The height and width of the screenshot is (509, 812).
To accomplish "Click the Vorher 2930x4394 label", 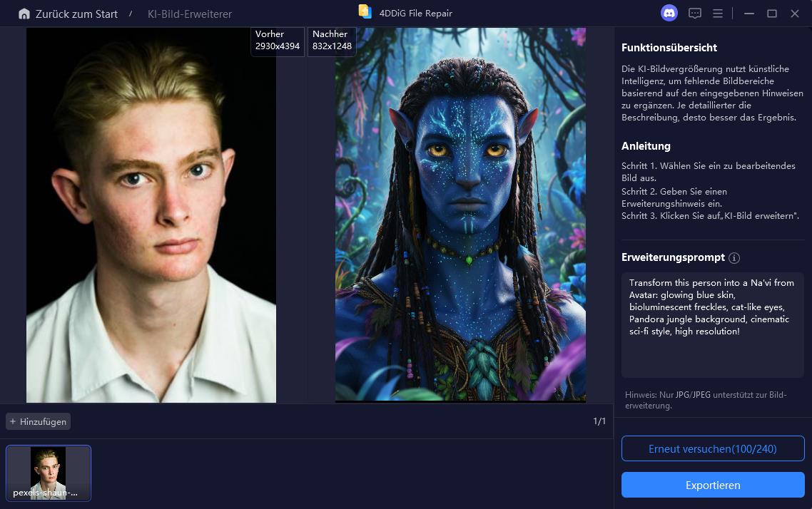I will point(278,40).
